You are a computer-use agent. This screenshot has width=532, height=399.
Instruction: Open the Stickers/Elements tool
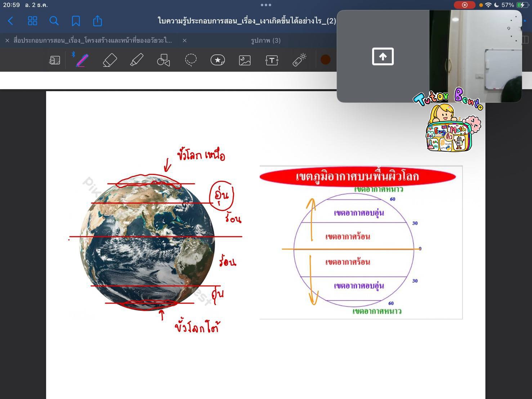[218, 60]
